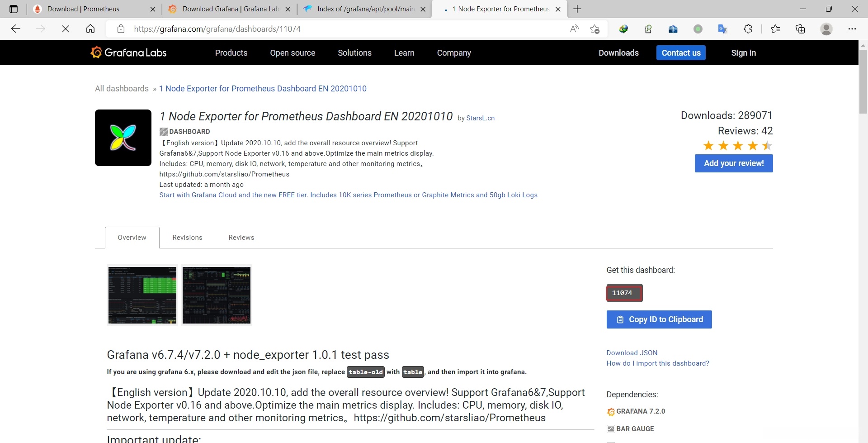Click the Dependencies: heading
868x443 pixels.
632,395
